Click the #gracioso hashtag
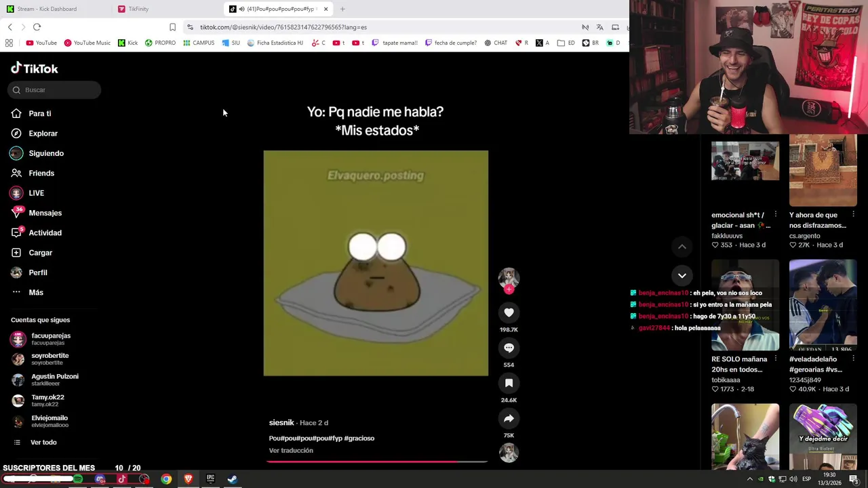 coord(359,439)
